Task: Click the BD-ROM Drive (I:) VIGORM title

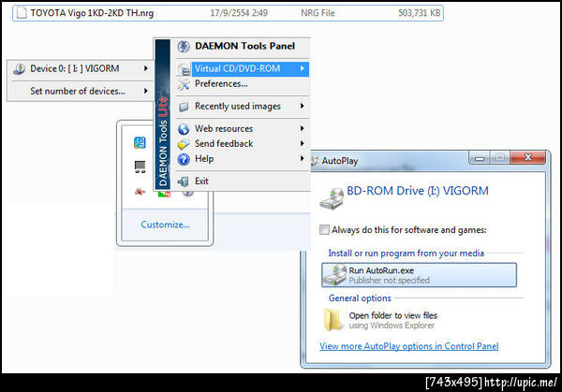Action: pos(418,191)
